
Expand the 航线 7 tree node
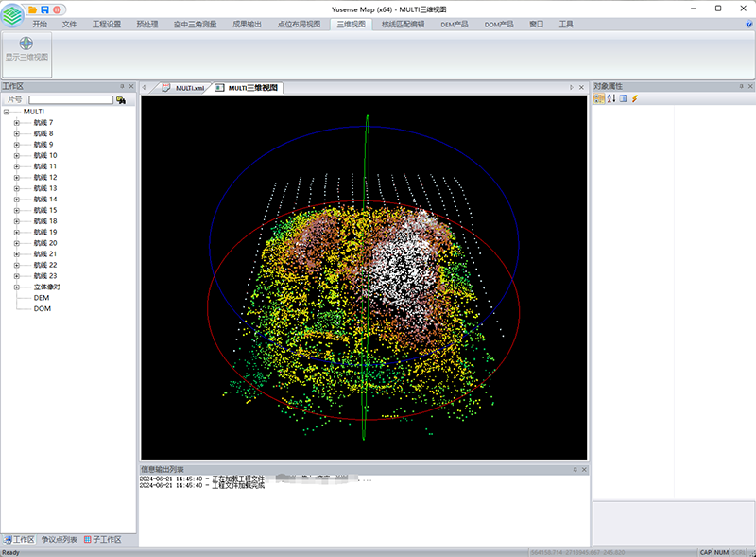pyautogui.click(x=16, y=123)
